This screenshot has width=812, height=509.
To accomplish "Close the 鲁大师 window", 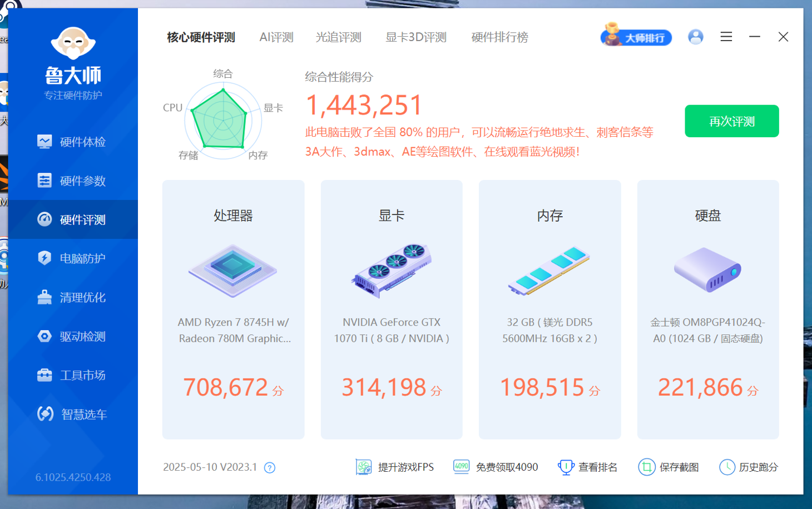I will coord(783,37).
